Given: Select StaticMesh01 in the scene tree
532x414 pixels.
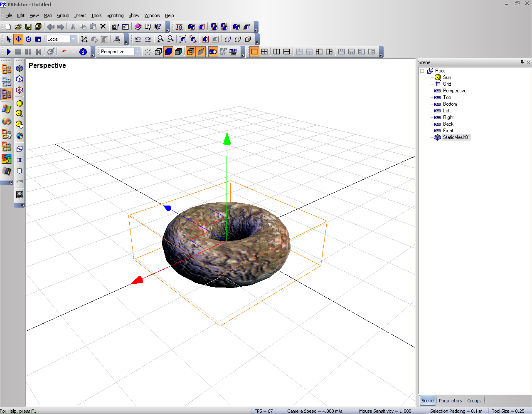Looking at the screenshot, I should pos(456,137).
